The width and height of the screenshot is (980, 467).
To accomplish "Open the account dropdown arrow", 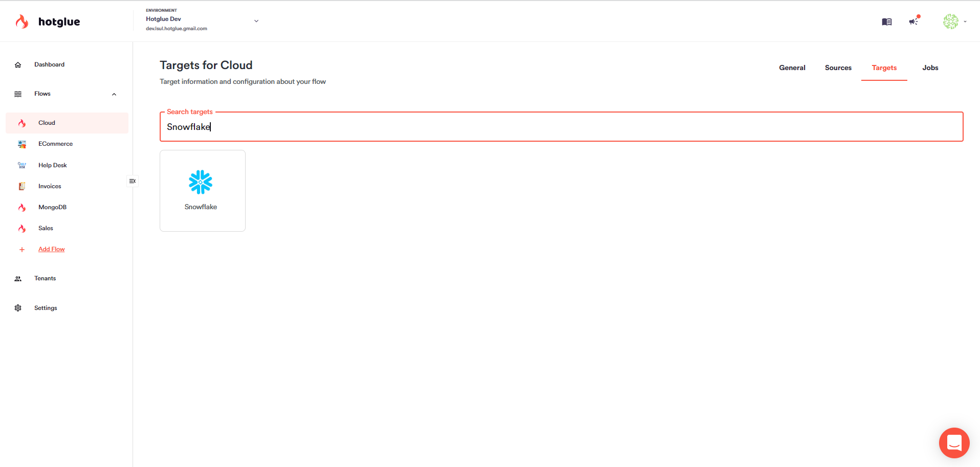I will (965, 21).
